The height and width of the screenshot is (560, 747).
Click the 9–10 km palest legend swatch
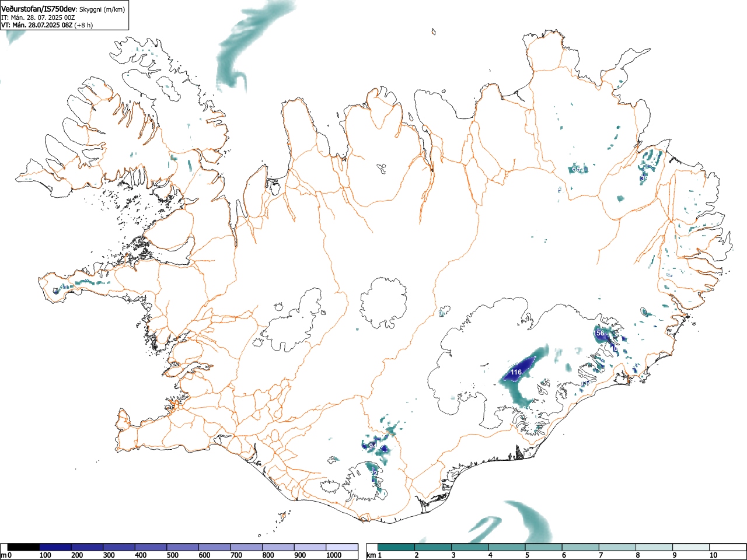692,547
